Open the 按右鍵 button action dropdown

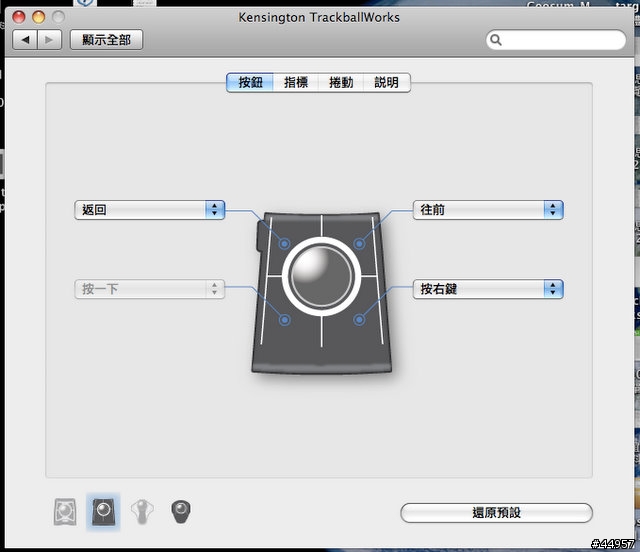488,289
